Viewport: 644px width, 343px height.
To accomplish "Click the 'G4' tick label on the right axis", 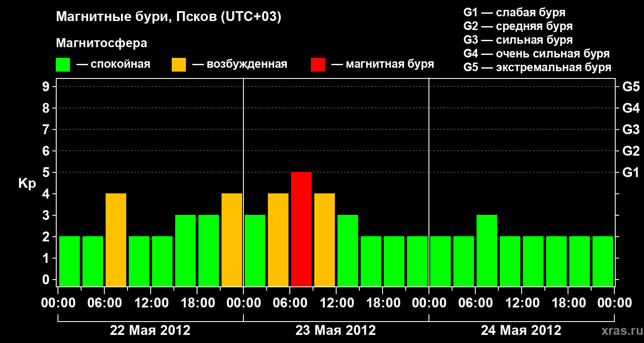I will [x=631, y=108].
